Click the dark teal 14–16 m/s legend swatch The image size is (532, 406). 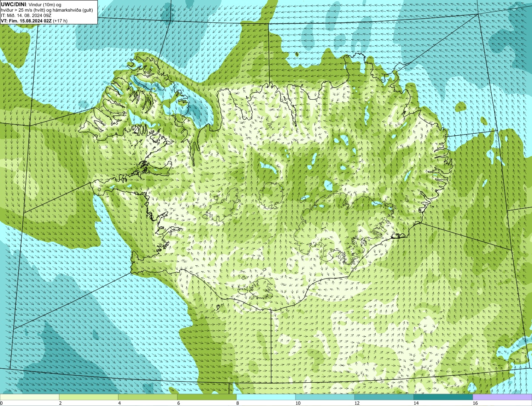[x=443, y=397]
